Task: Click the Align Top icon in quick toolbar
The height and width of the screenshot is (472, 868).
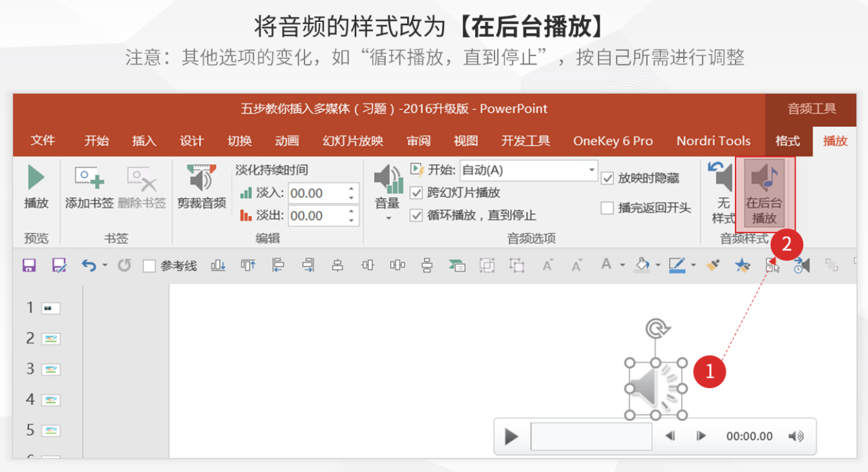Action: (x=248, y=265)
